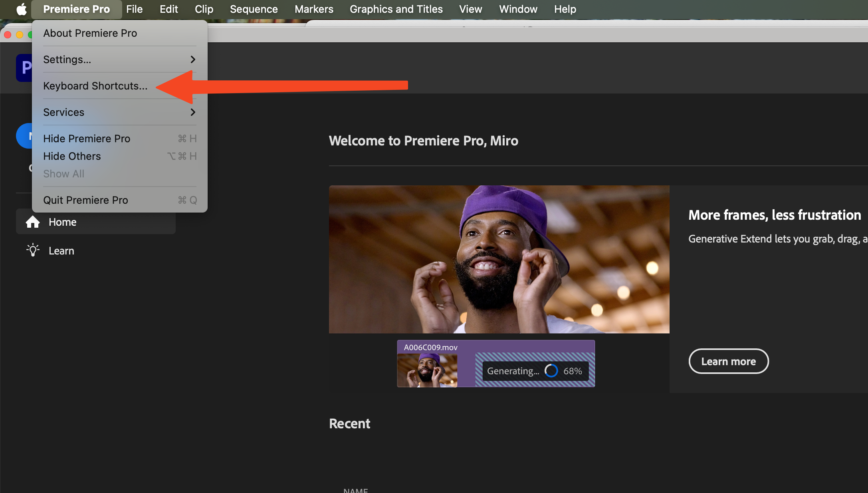Click the Generative Extend description text

(778, 239)
